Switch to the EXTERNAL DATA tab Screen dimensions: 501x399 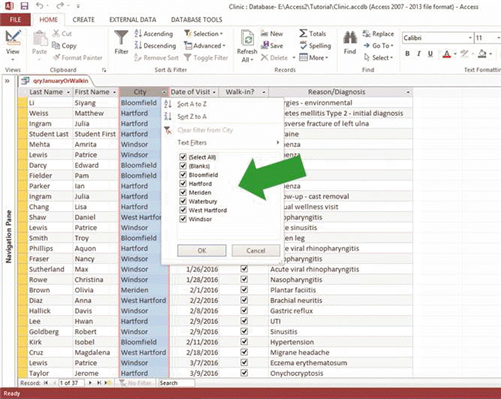click(x=133, y=20)
